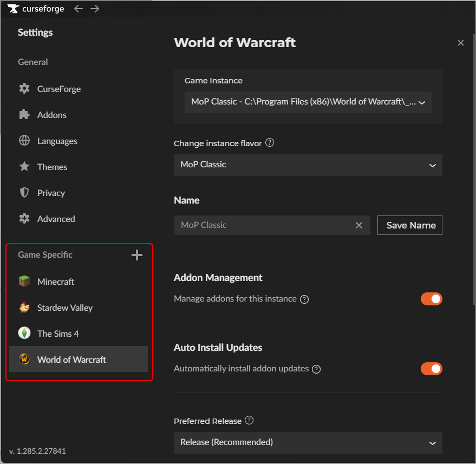The width and height of the screenshot is (476, 464).
Task: Click the CurseForge anvil logo
Action: pyautogui.click(x=13, y=9)
